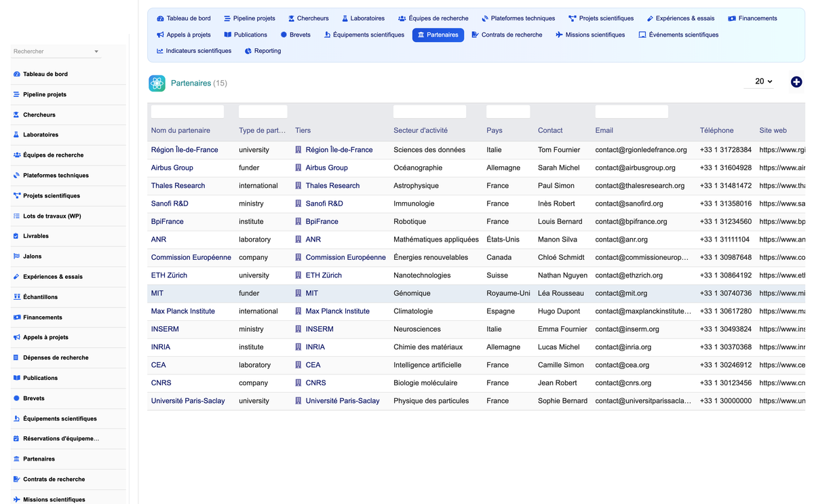Open the Sanofi R&D tiers link
Screen dimensions: 814x504
point(324,203)
